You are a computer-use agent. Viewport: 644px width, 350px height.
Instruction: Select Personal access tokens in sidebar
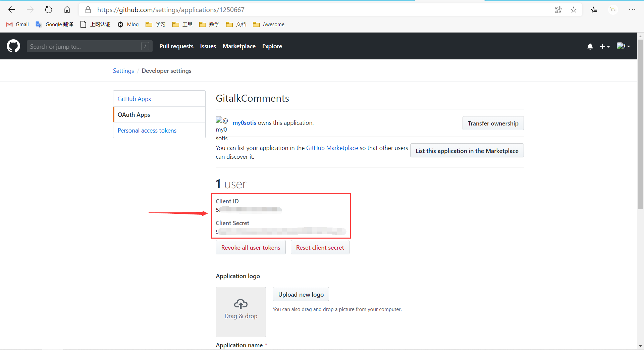click(x=159, y=130)
